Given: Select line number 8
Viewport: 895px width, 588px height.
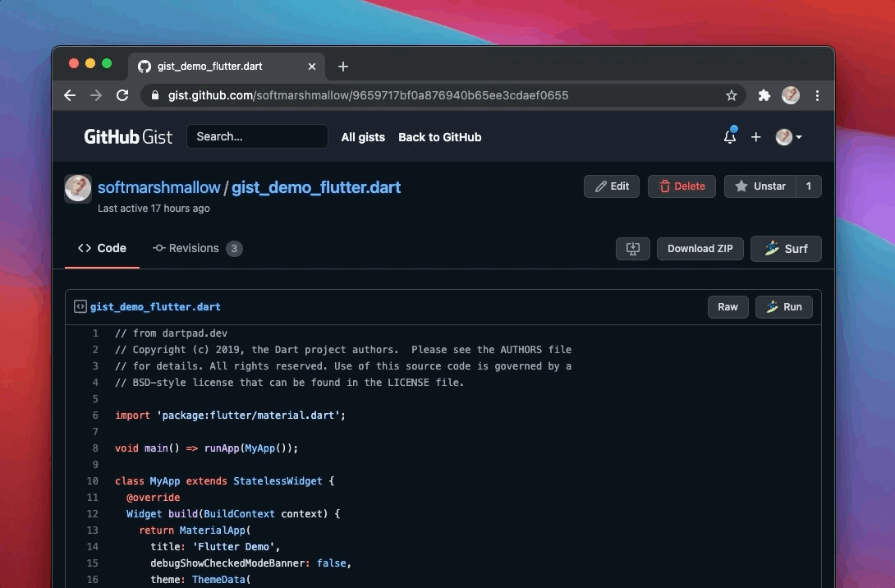Looking at the screenshot, I should 95,448.
